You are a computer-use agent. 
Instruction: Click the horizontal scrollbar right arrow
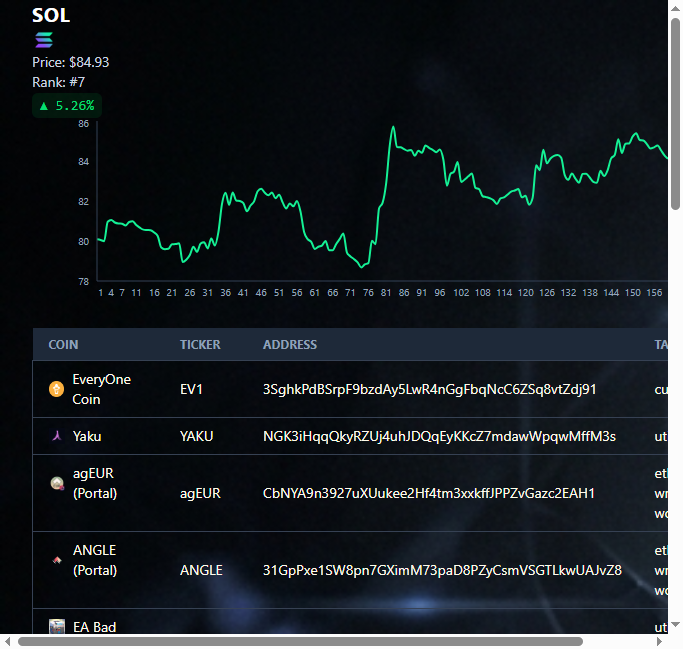coord(659,642)
